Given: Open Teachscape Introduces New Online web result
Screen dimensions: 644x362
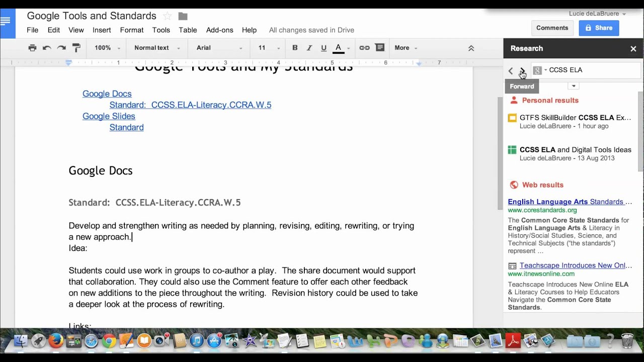Looking at the screenshot, I should pos(576,265).
